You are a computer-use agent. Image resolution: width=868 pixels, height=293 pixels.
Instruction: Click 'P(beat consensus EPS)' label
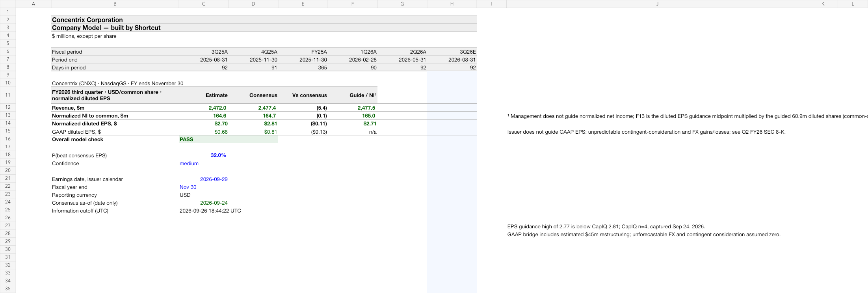(x=115, y=155)
